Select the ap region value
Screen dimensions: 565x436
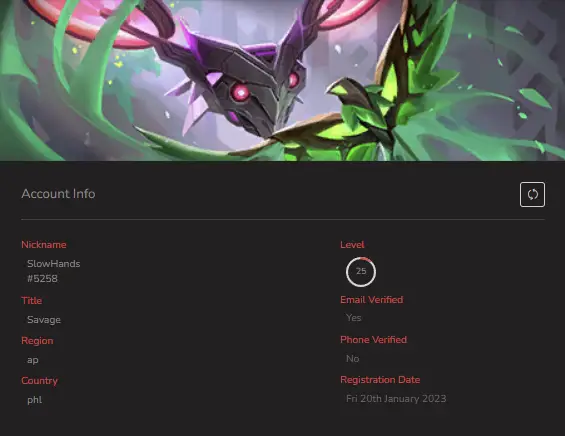pyautogui.click(x=33, y=360)
